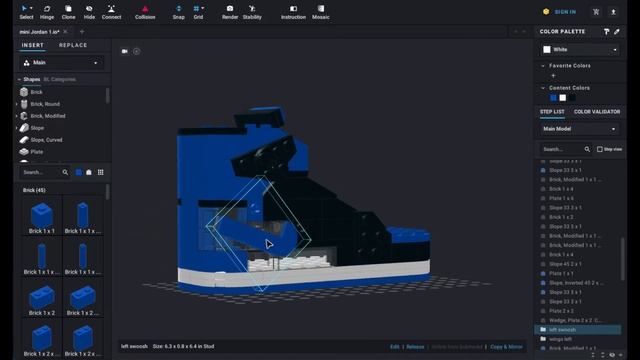Enable the Step view checkbox
This screenshot has width=640, height=360.
[x=600, y=149]
